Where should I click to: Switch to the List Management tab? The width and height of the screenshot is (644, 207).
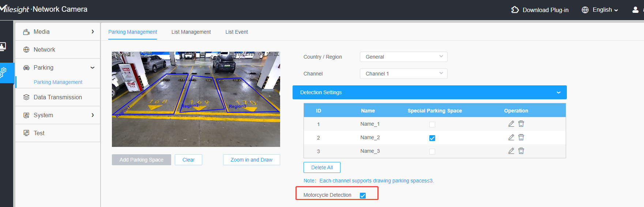[x=191, y=32]
